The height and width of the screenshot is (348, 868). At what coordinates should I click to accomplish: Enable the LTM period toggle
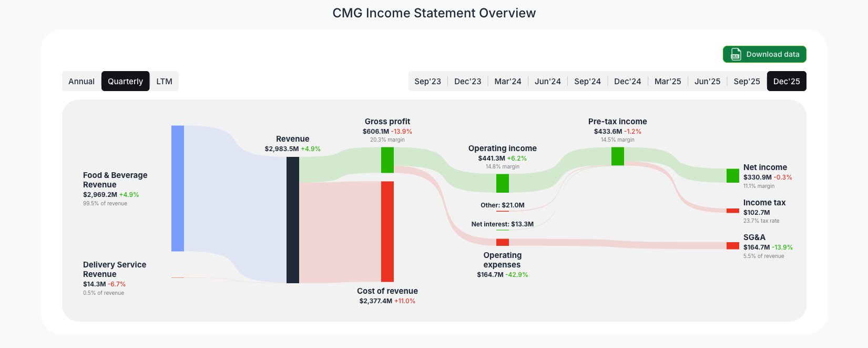click(x=164, y=81)
